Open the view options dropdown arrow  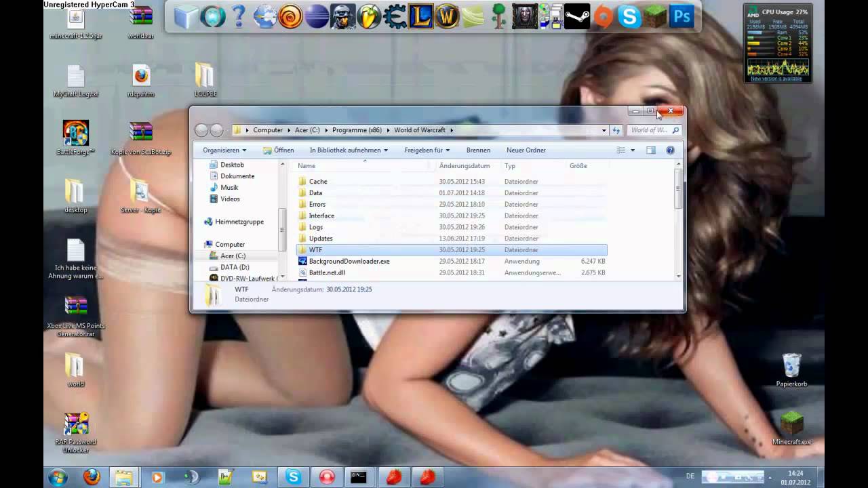tap(633, 150)
